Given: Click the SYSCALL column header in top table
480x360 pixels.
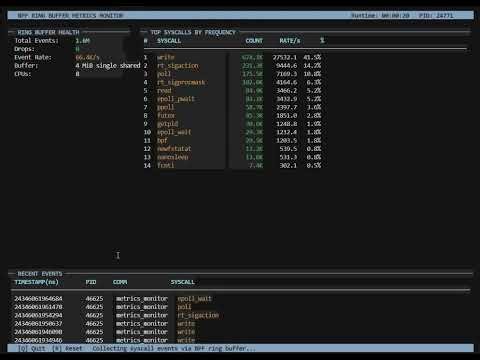Looking at the screenshot, I should click(x=169, y=41).
